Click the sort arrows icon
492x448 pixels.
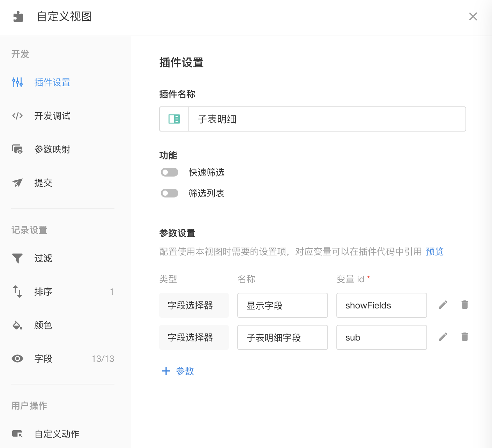17,292
